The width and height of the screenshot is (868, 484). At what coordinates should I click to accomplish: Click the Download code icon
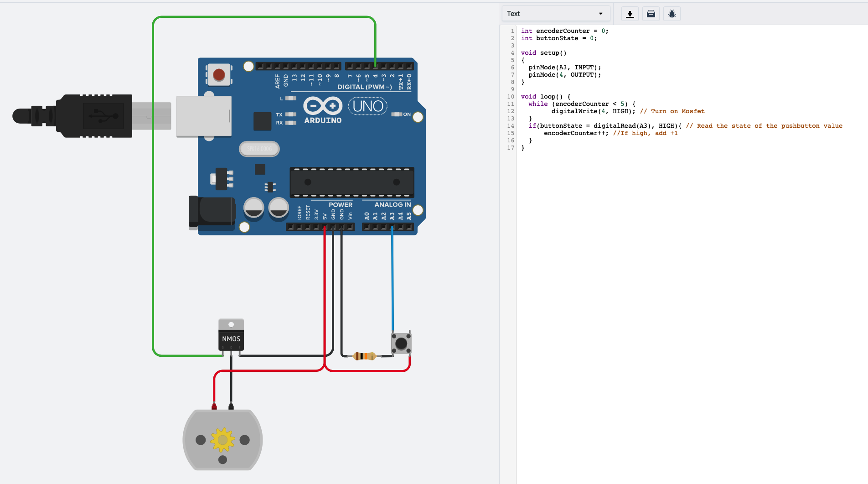coord(630,14)
